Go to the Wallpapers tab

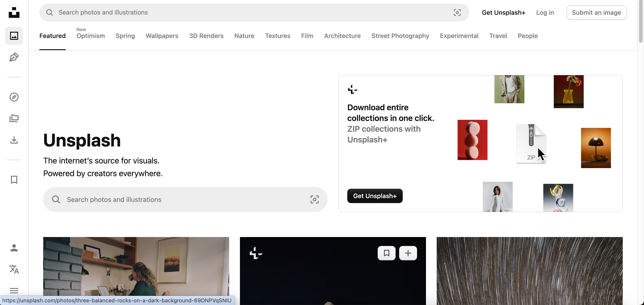pos(162,36)
